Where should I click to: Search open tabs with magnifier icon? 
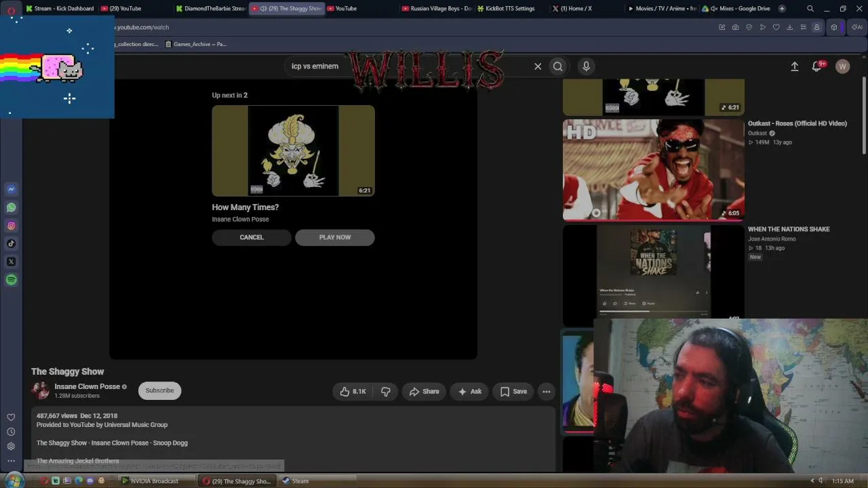(810, 9)
